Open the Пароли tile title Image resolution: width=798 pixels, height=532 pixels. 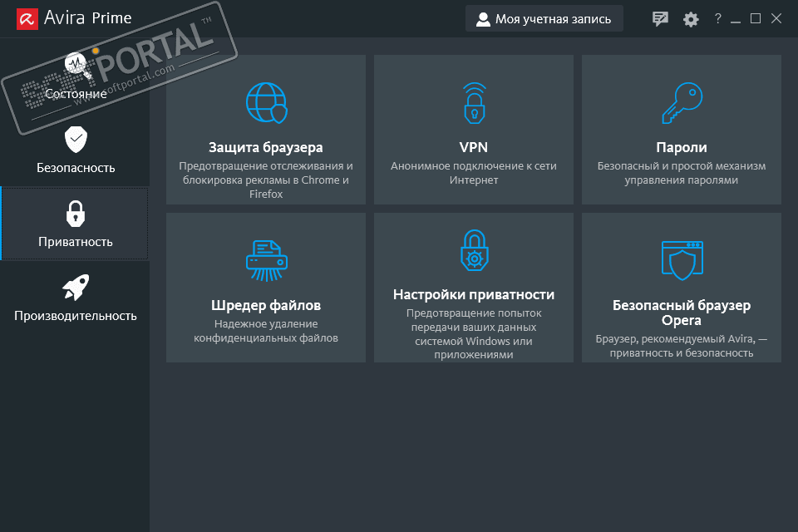point(682,147)
